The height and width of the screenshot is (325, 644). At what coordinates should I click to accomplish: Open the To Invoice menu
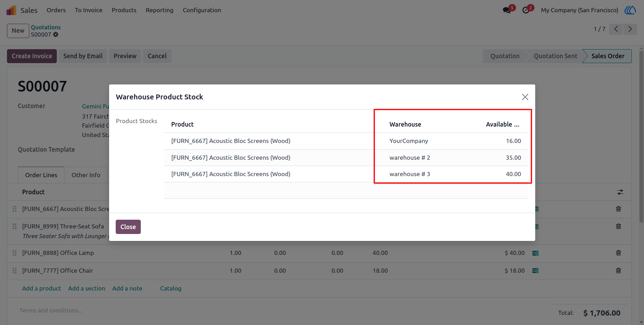tap(89, 10)
